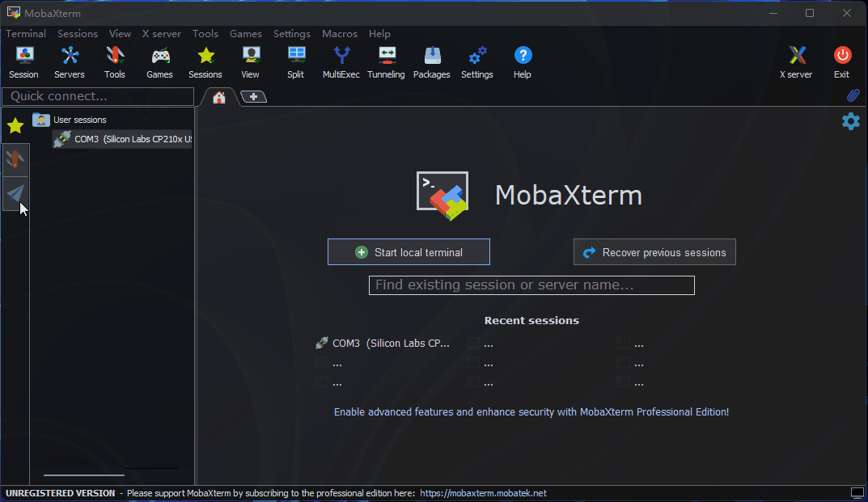Image resolution: width=868 pixels, height=502 pixels.
Task: Open the gear settings icon in the terminal area
Action: [851, 121]
